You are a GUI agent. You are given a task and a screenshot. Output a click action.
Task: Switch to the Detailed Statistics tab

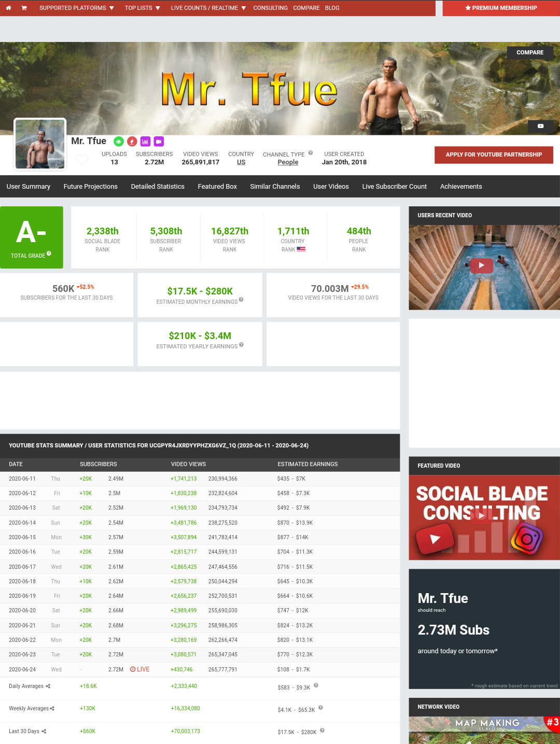coord(158,187)
